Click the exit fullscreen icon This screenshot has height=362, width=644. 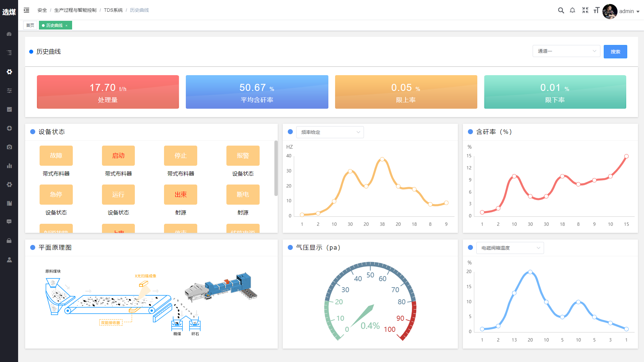pyautogui.click(x=585, y=10)
